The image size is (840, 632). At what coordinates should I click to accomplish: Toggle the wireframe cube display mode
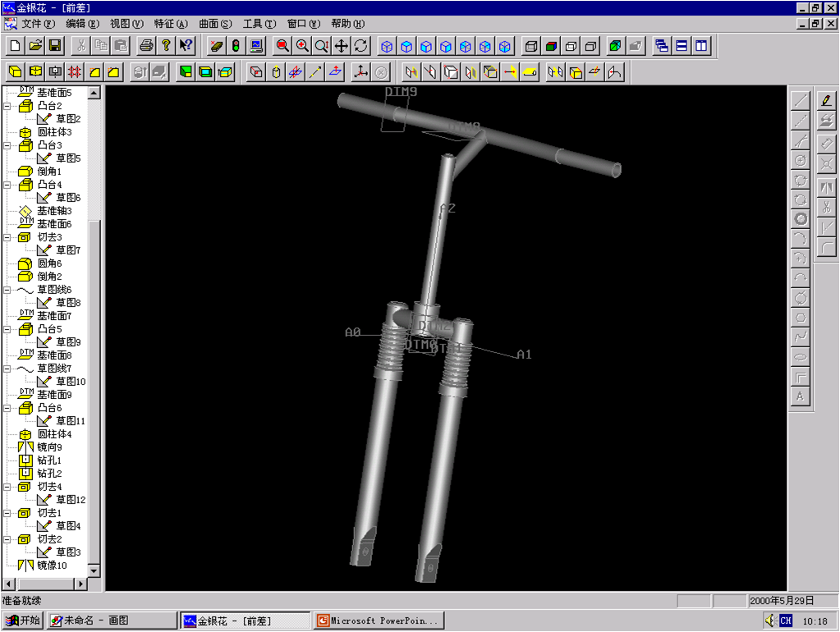(531, 46)
